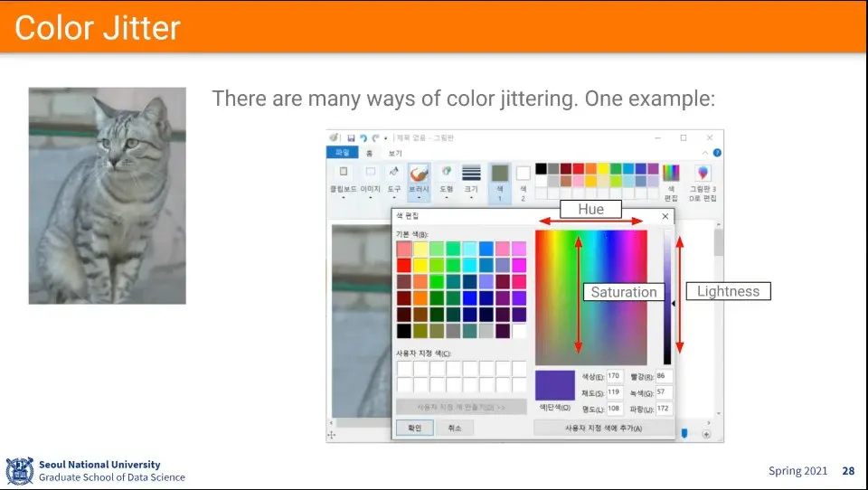Click the Paint app icon in title bar
868x490 pixels.
point(334,137)
